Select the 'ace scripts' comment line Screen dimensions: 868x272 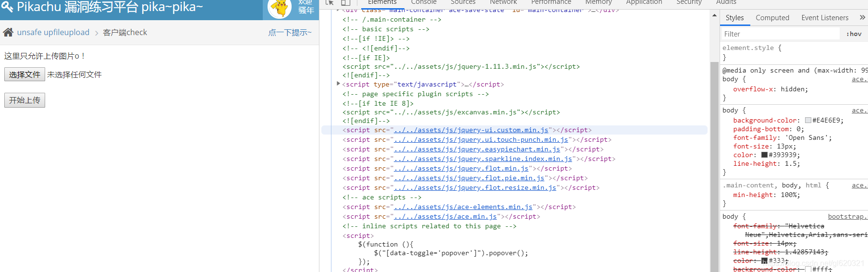click(382, 197)
